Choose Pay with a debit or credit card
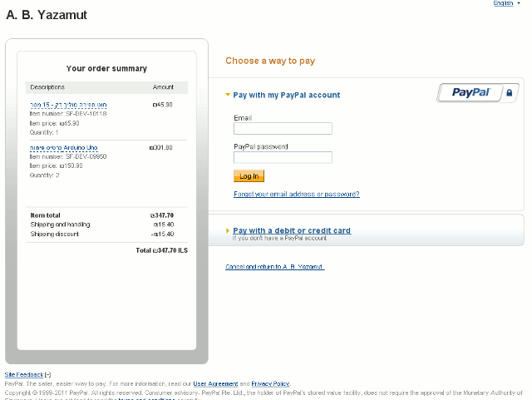 (292, 230)
